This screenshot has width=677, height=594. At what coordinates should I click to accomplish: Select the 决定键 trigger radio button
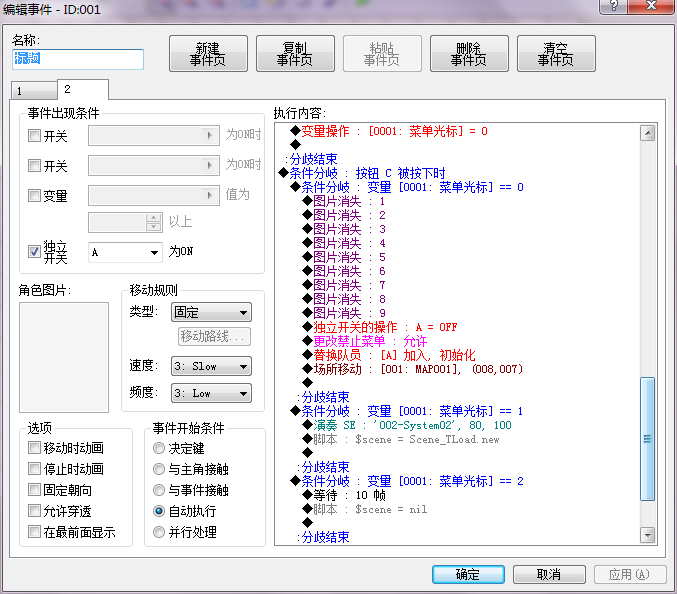point(159,448)
